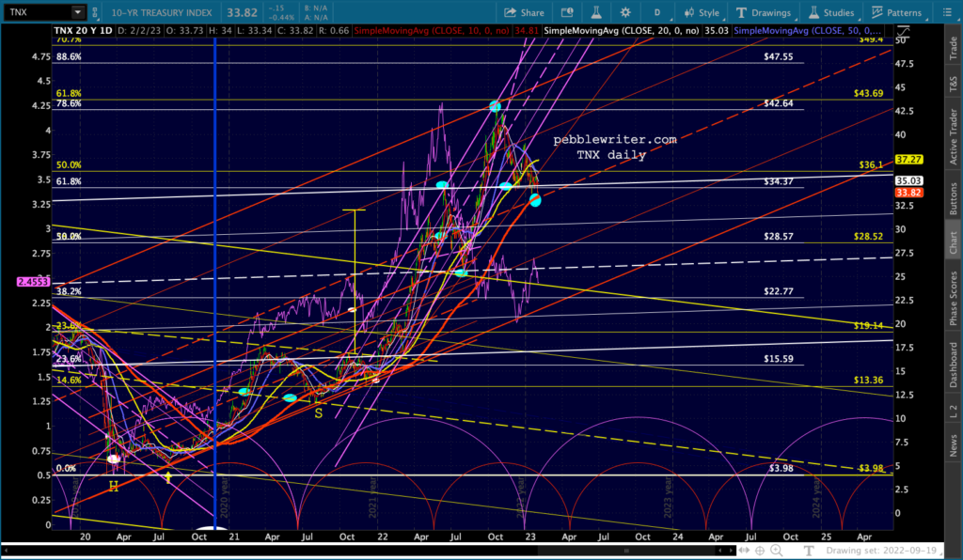Click the 88.6% Fibonacci label
The image size is (963, 560).
point(69,56)
